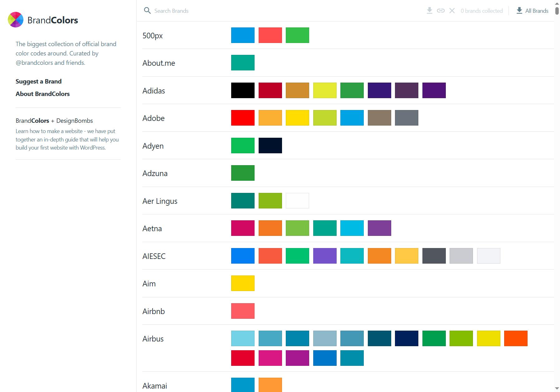Copy the Adobe gray swatch

coord(407,118)
